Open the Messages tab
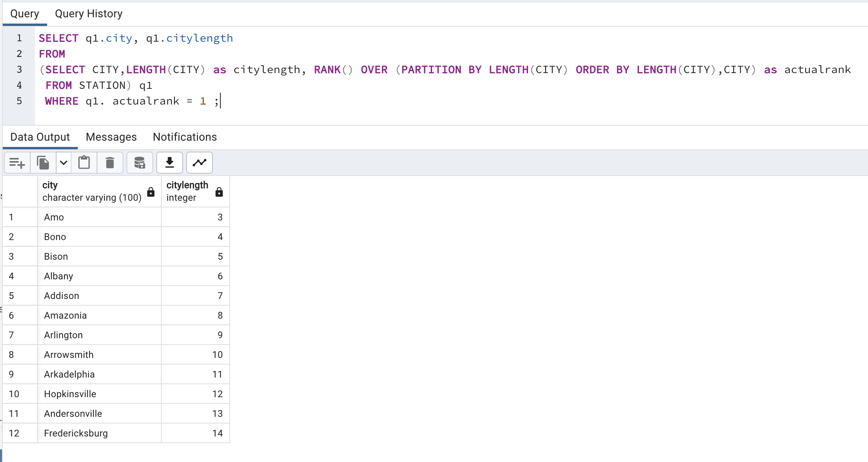The image size is (868, 462). (x=111, y=137)
